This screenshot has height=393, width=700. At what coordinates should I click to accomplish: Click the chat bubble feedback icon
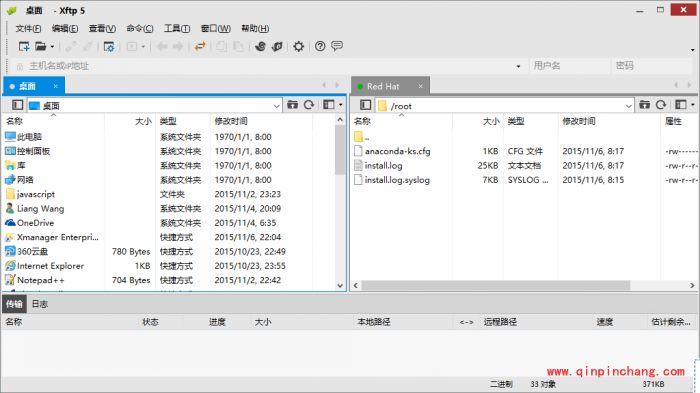pos(337,46)
